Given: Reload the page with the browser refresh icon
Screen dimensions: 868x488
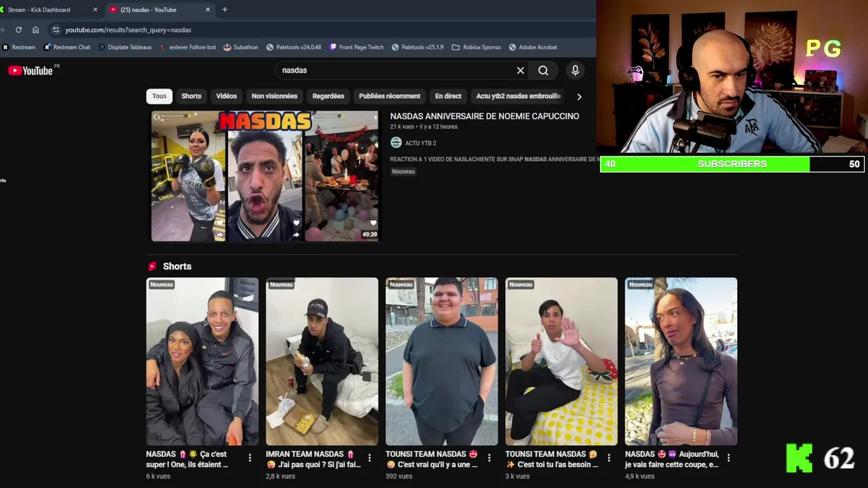Looking at the screenshot, I should tap(18, 30).
